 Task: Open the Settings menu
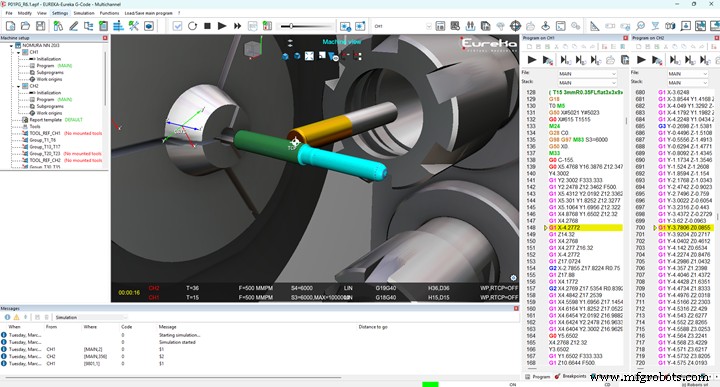coord(60,13)
